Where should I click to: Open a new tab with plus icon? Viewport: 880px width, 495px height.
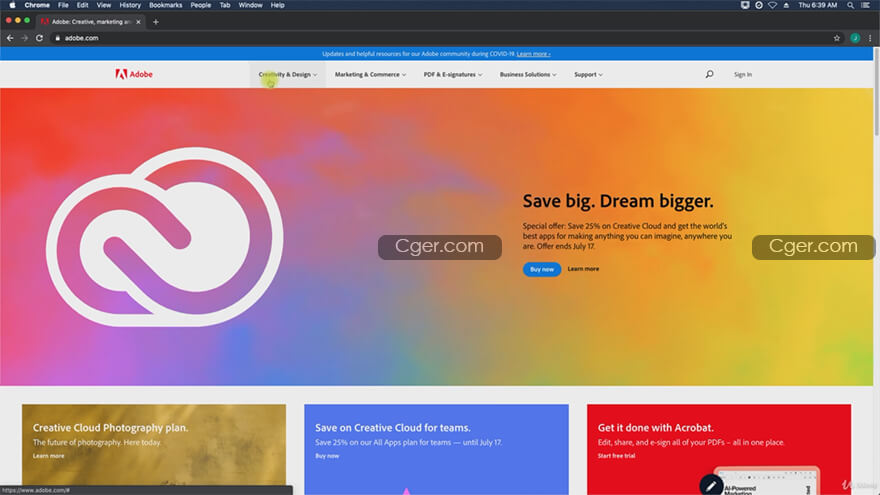pos(155,22)
